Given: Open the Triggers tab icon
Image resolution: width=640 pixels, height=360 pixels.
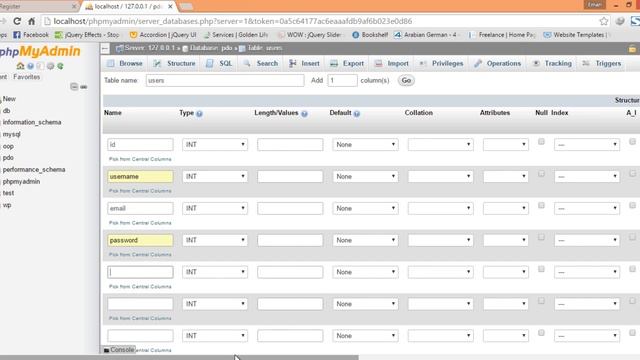Looking at the screenshot, I should [586, 63].
